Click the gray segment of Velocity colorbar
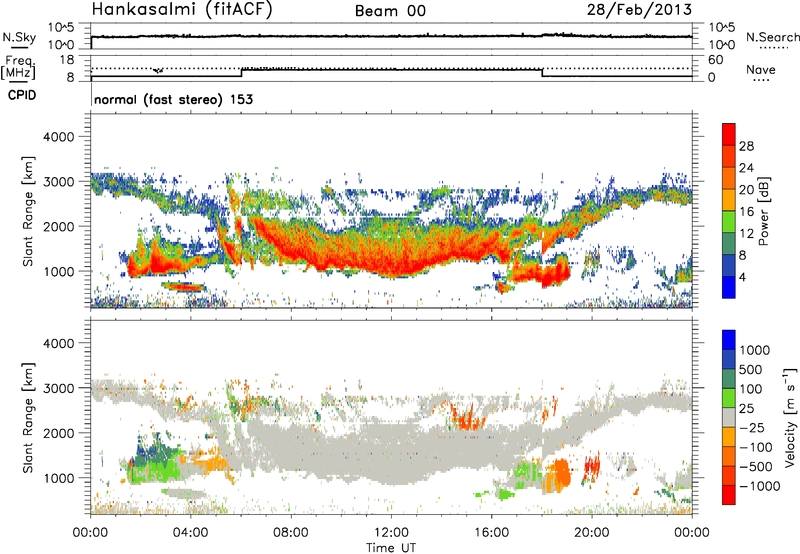This screenshot has height=554, width=800. tap(729, 418)
